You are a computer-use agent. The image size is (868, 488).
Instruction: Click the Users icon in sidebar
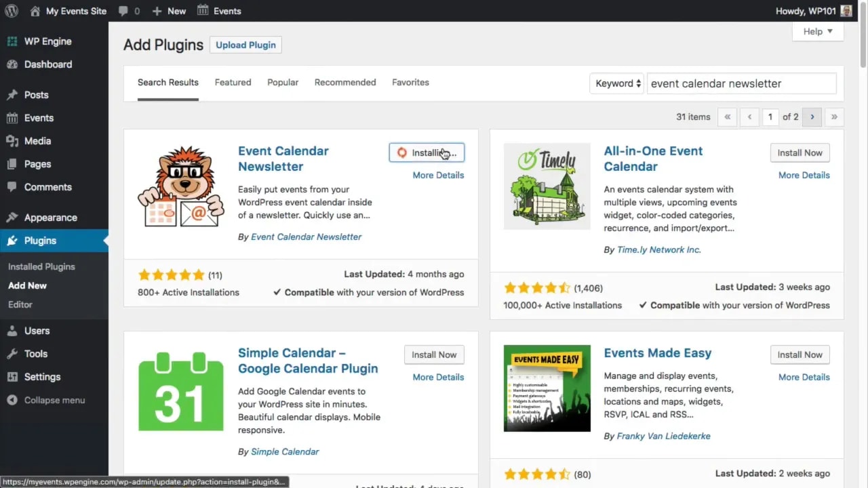12,331
